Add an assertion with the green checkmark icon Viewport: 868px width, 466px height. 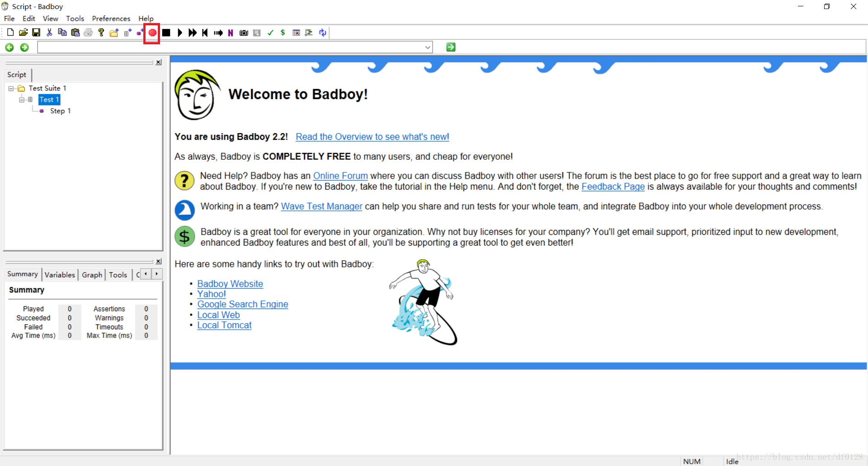point(270,33)
